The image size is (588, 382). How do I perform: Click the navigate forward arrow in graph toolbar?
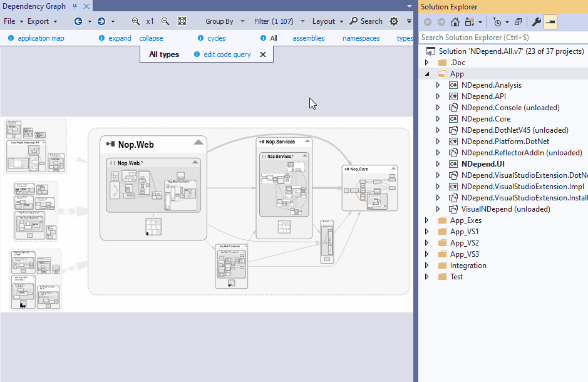point(101,21)
